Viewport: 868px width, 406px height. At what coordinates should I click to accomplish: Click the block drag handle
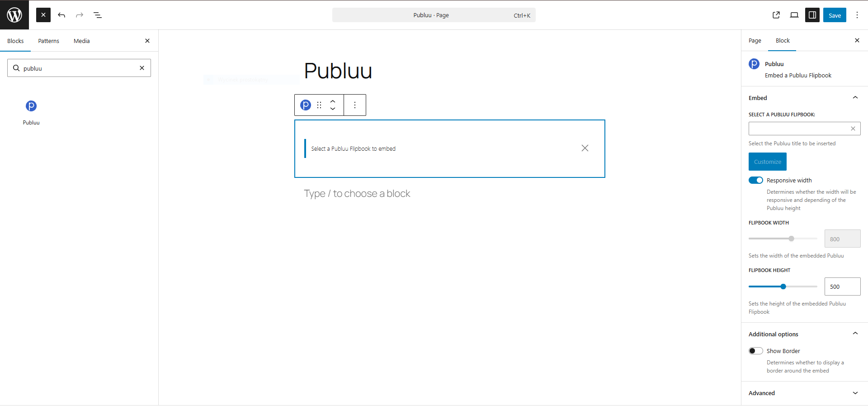pos(319,105)
